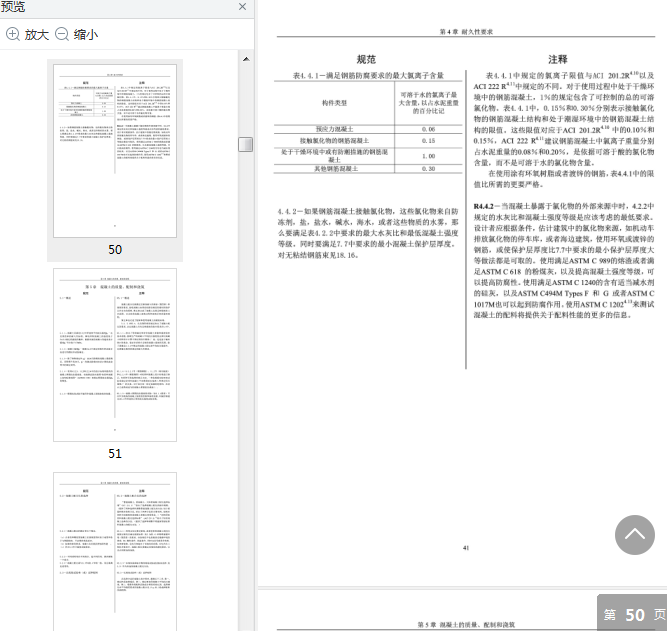This screenshot has height=631, width=667.
Task: Click table value 0.15
Action: tap(428, 140)
